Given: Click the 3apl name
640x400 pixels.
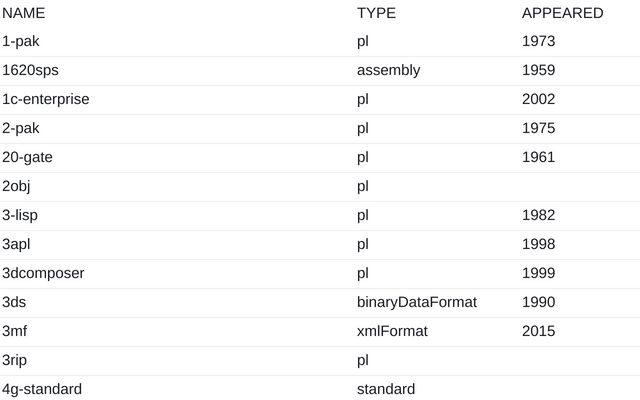Looking at the screenshot, I should click(18, 245).
